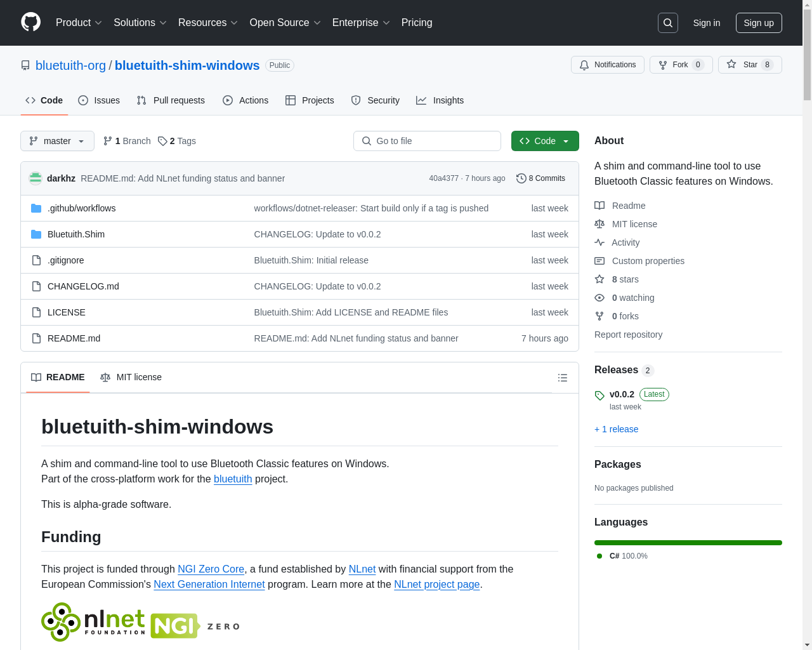Click Report repository link
Screen dimensions: 812x650
(x=628, y=335)
